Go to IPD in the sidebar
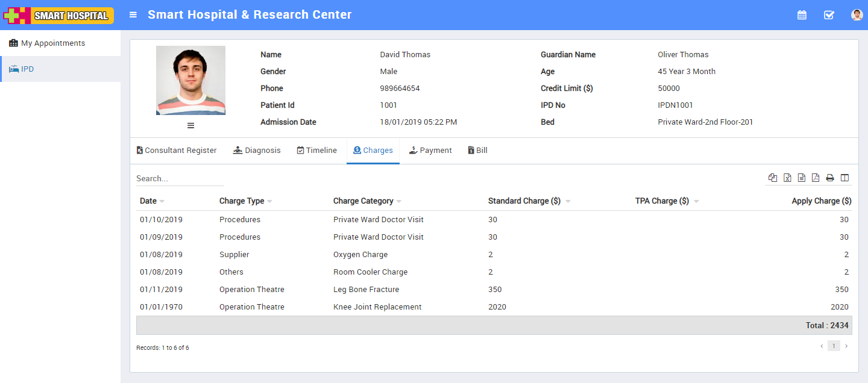 (x=27, y=69)
